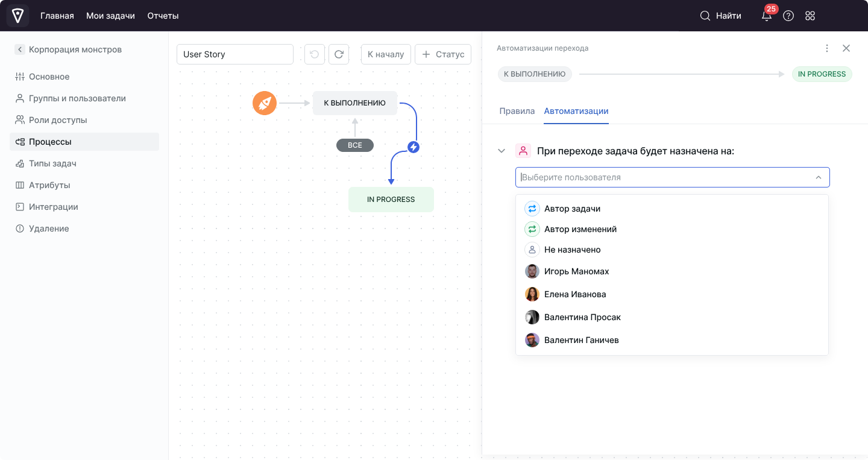Click the orange rocket start node

265,103
